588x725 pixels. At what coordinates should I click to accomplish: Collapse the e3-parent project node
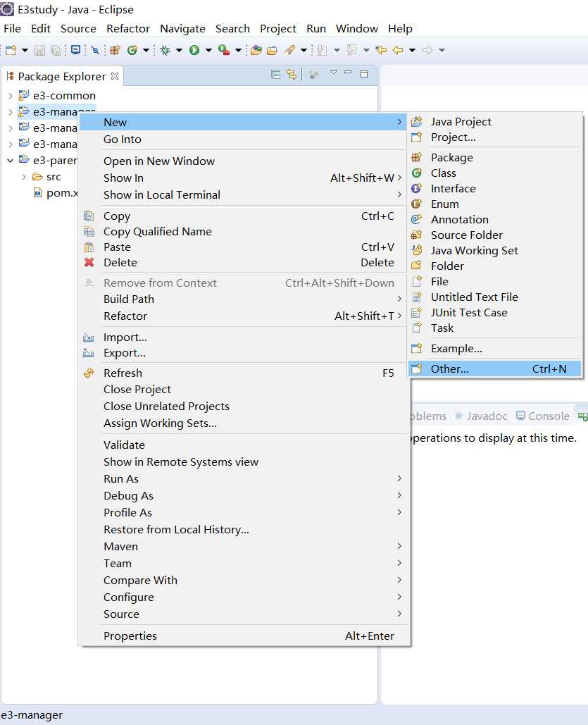(x=10, y=161)
